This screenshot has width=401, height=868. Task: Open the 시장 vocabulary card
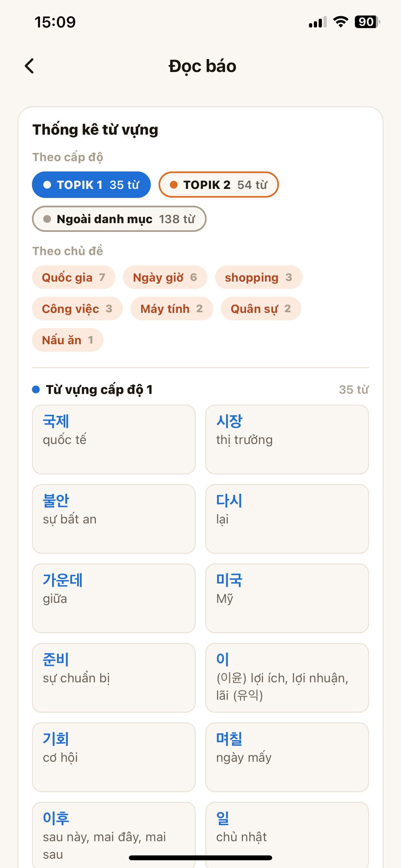287,439
